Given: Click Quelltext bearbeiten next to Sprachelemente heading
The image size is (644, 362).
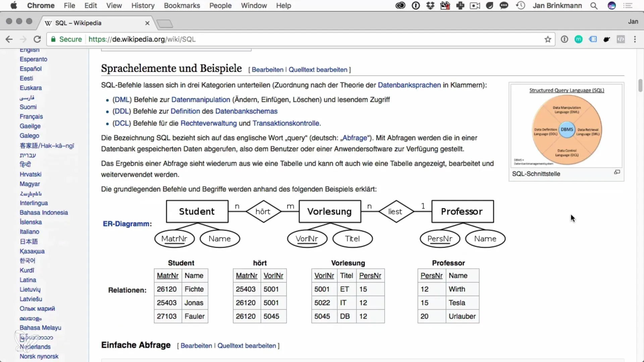Looking at the screenshot, I should (318, 70).
